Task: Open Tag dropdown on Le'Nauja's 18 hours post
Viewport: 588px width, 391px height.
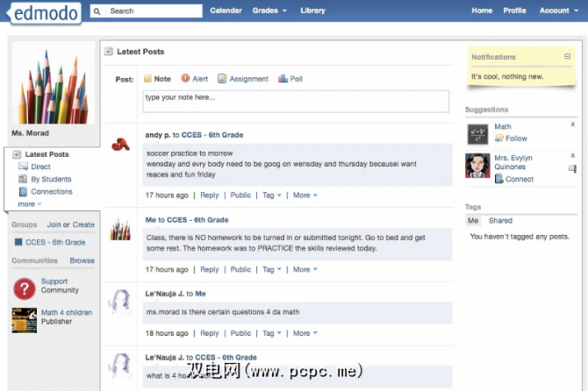Action: [271, 333]
